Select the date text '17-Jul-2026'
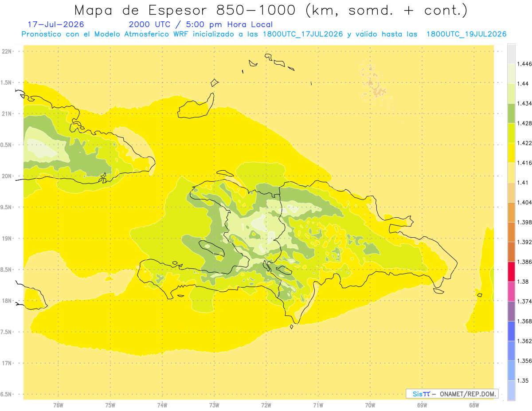This screenshot has height=411, width=532. point(56,25)
